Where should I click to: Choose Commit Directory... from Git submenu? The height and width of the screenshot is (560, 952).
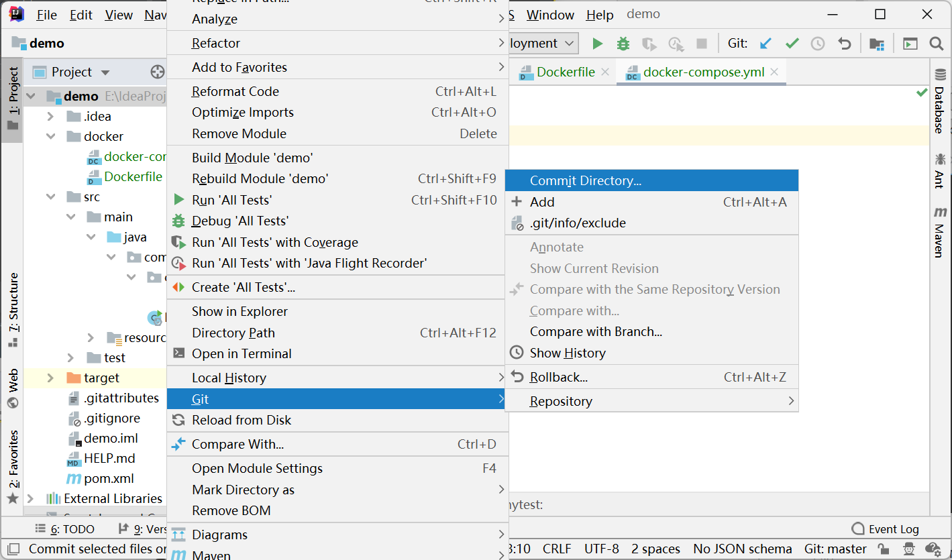[x=651, y=180]
